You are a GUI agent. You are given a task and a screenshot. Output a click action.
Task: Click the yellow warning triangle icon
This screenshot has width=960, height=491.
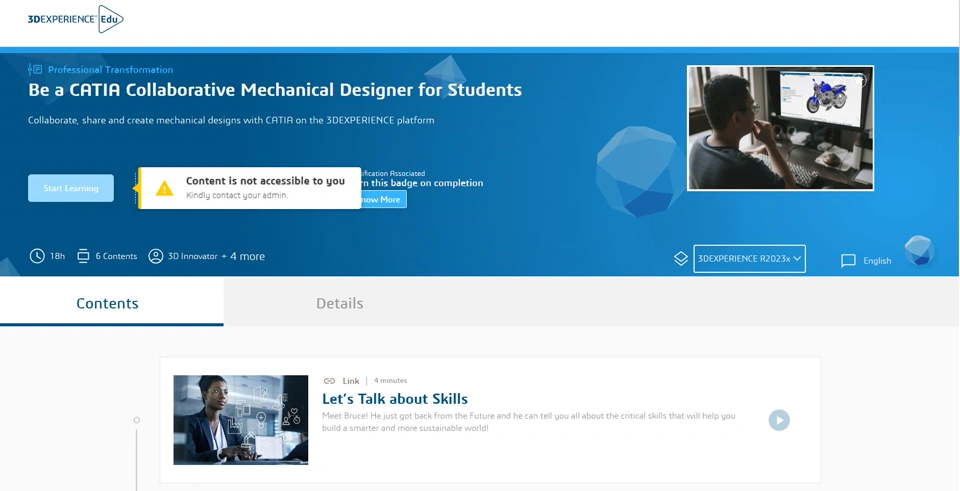[x=164, y=188]
